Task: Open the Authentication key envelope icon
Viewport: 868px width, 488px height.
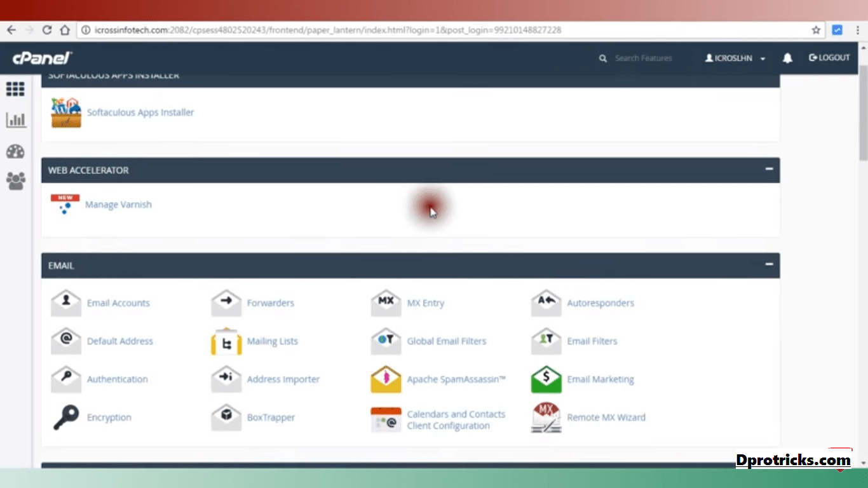Action: pyautogui.click(x=66, y=379)
